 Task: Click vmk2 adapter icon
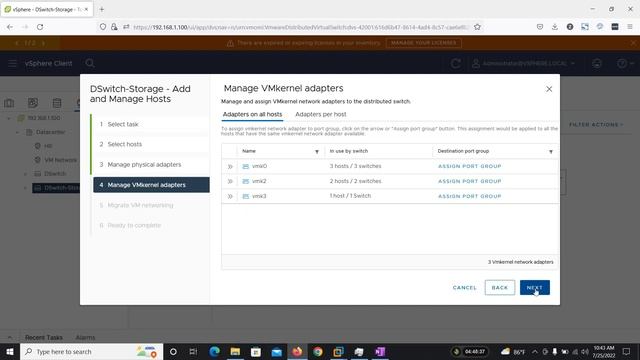[246, 181]
